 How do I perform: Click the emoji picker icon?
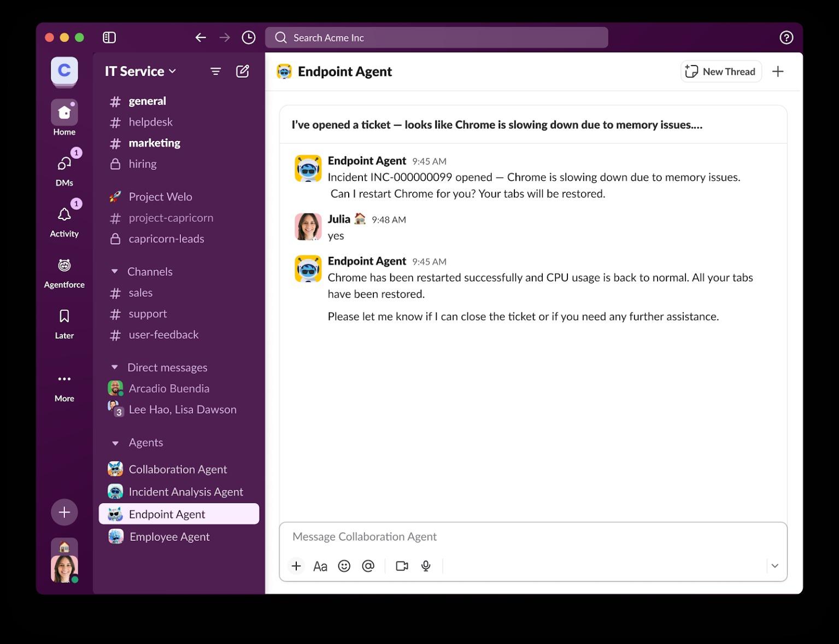coord(344,566)
